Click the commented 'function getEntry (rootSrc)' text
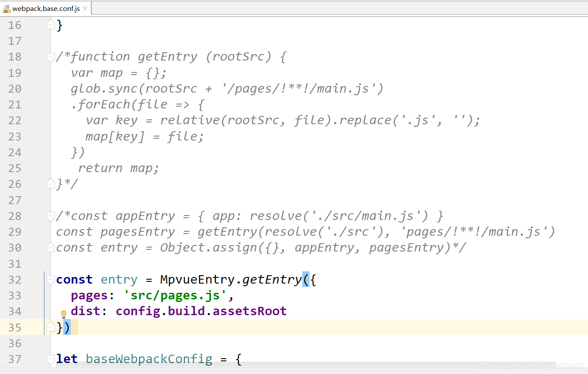 pos(171,57)
